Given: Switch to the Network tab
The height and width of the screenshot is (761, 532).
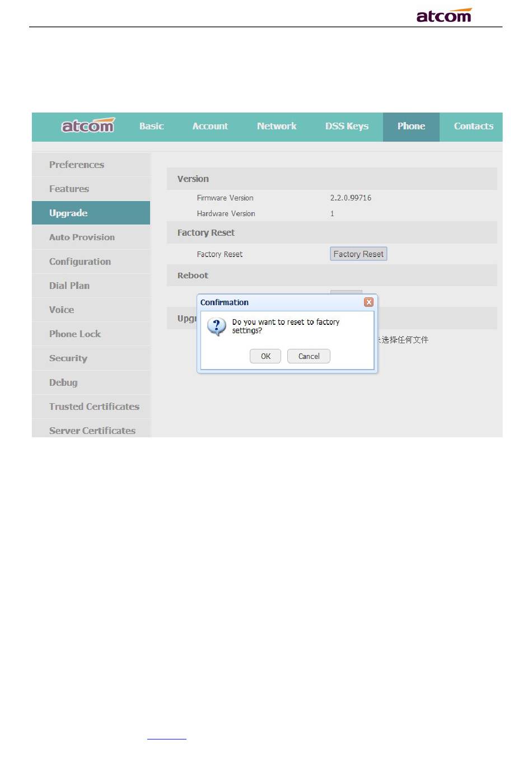Looking at the screenshot, I should point(277,127).
